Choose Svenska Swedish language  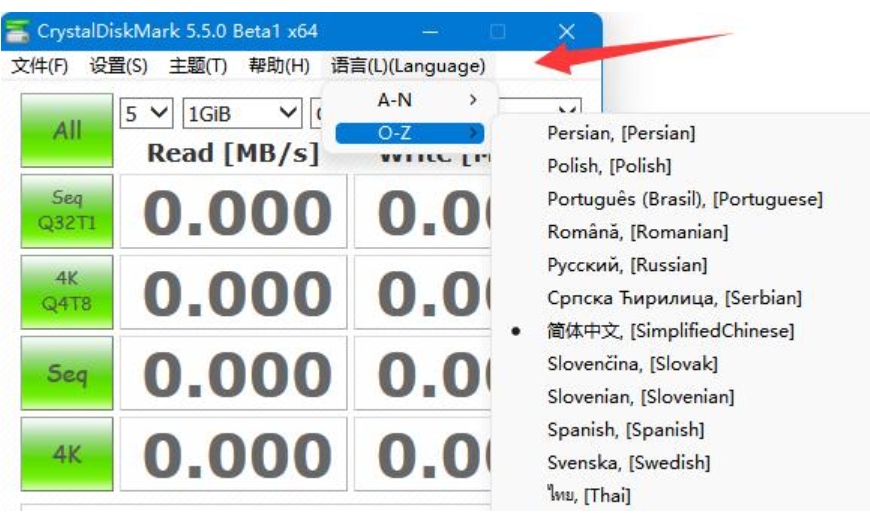click(628, 463)
